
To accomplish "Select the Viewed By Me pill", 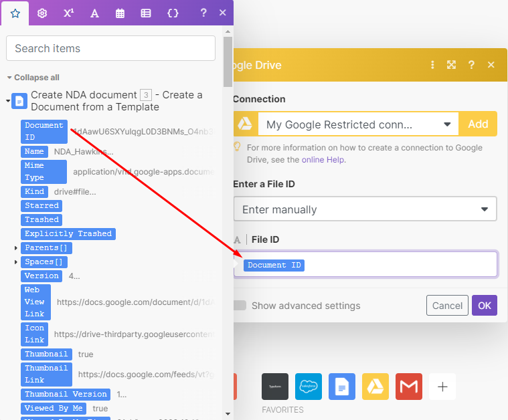I will [x=54, y=409].
